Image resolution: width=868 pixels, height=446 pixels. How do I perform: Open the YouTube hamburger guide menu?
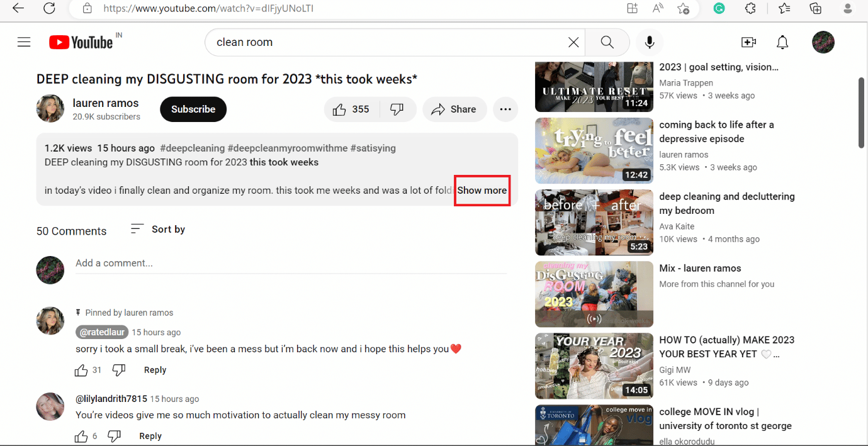coord(24,42)
